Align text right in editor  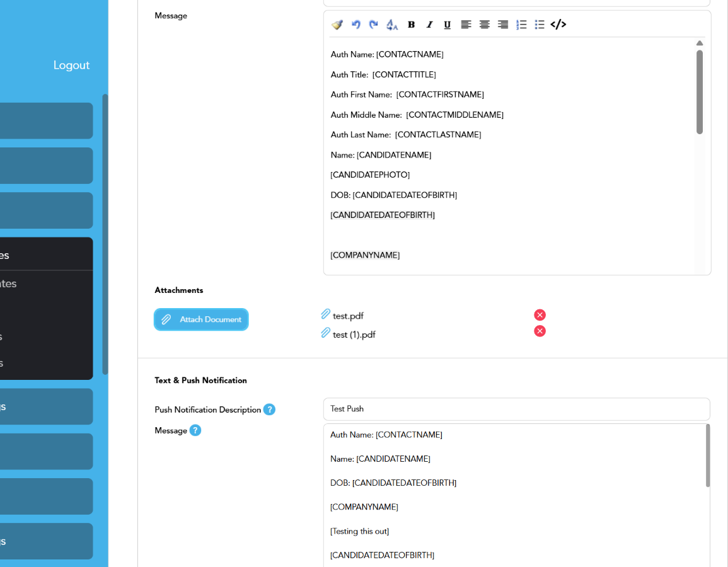pyautogui.click(x=503, y=25)
